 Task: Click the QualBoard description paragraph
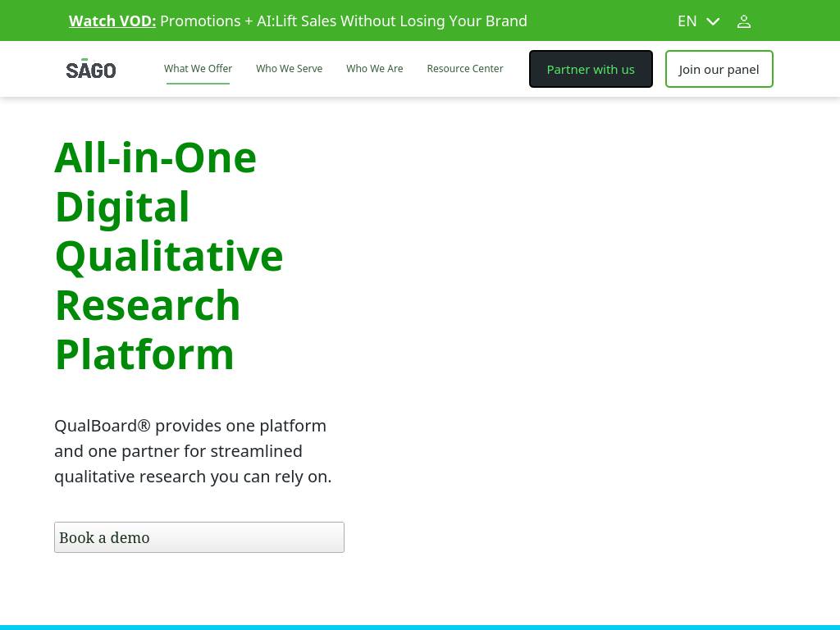(x=193, y=451)
